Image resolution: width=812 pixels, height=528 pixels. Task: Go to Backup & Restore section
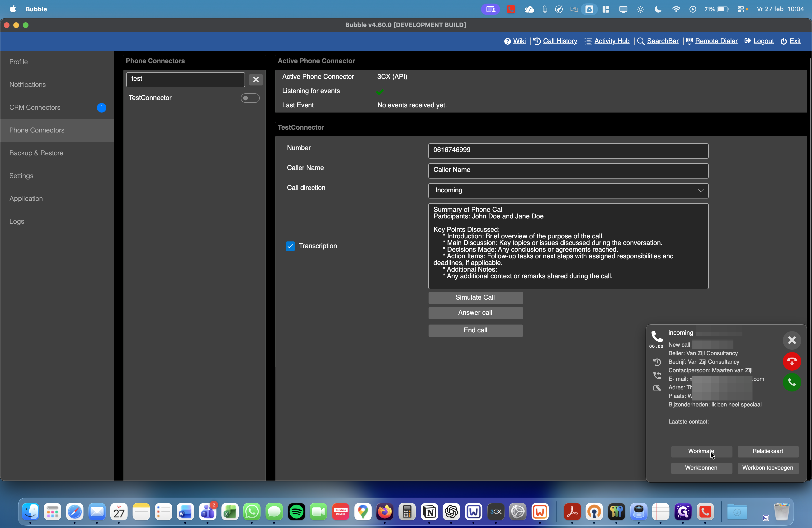[36, 153]
